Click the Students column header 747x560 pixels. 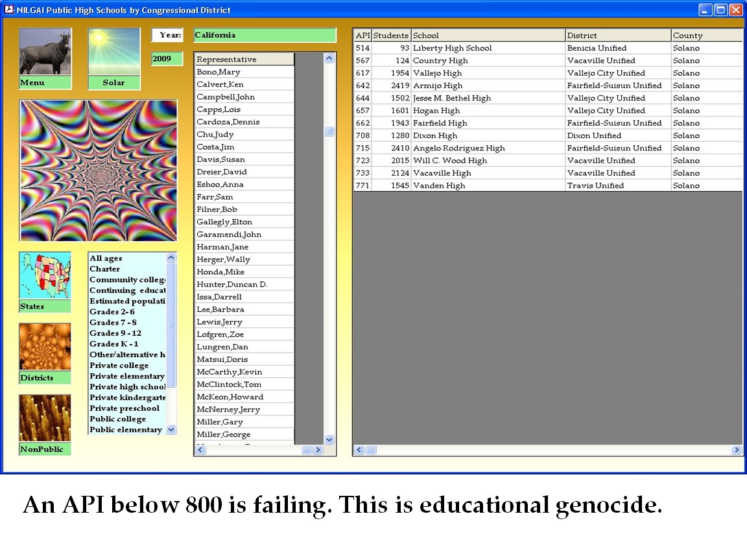click(x=391, y=36)
